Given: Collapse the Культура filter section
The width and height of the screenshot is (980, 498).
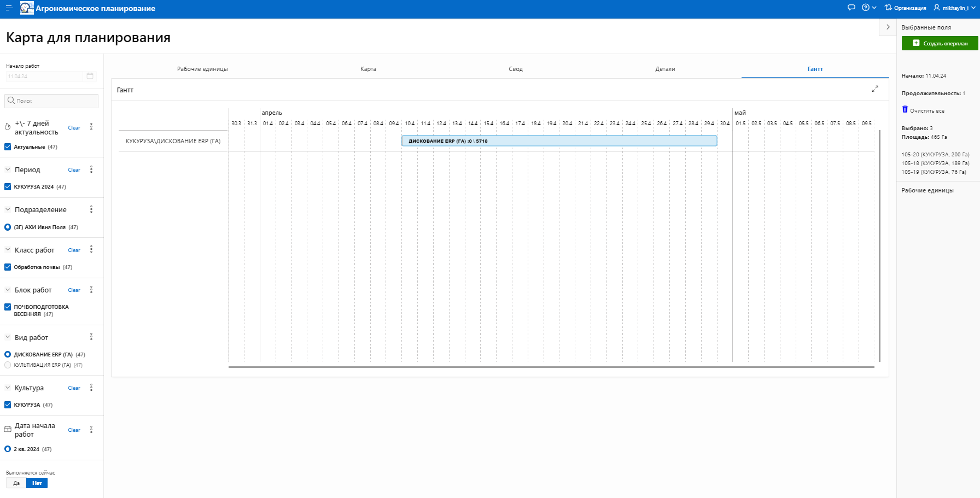Looking at the screenshot, I should tap(8, 388).
